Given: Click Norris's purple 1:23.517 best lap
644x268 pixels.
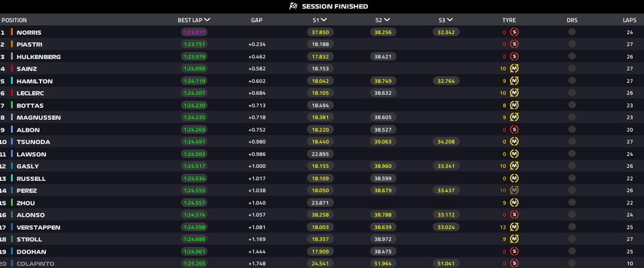Looking at the screenshot, I should (194, 32).
